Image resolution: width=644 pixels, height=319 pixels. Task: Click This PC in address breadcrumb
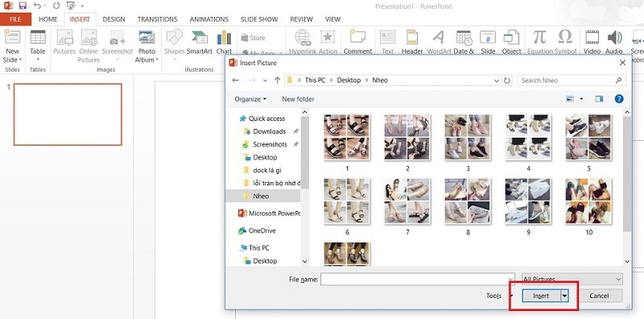coord(315,81)
